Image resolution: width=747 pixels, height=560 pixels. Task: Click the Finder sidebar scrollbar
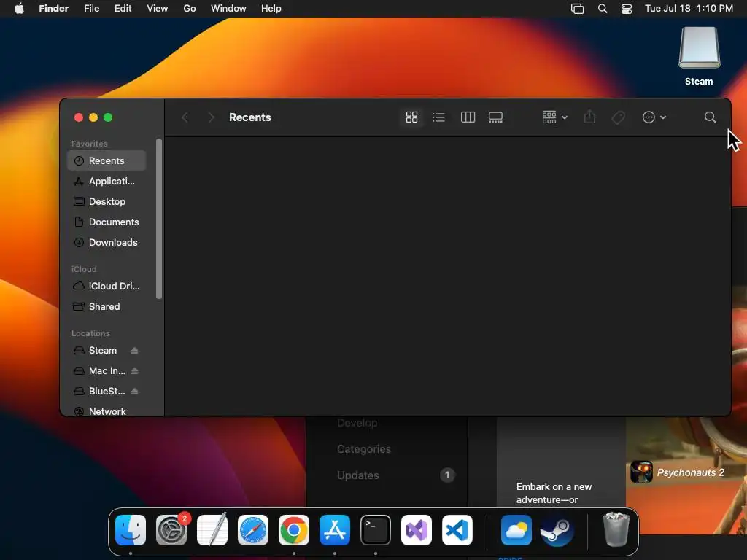pyautogui.click(x=159, y=219)
